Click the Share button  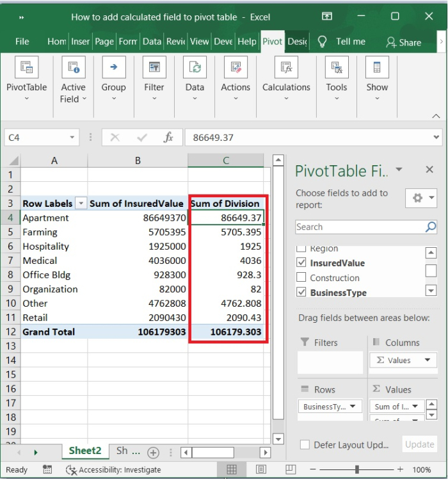click(404, 42)
